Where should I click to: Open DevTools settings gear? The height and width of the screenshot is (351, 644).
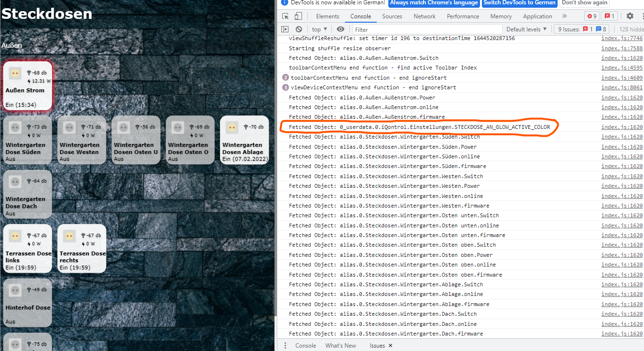(x=630, y=16)
